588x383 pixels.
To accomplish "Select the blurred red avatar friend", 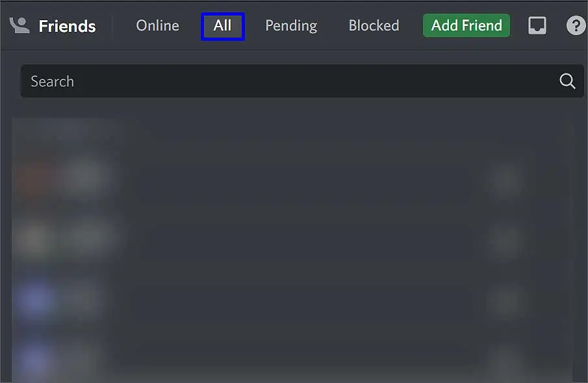I will 34,178.
